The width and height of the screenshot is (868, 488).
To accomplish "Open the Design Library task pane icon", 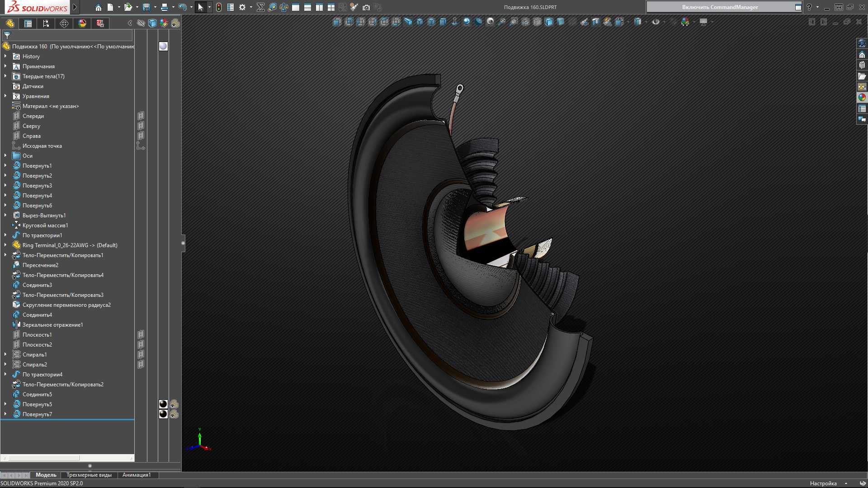I will [x=862, y=66].
